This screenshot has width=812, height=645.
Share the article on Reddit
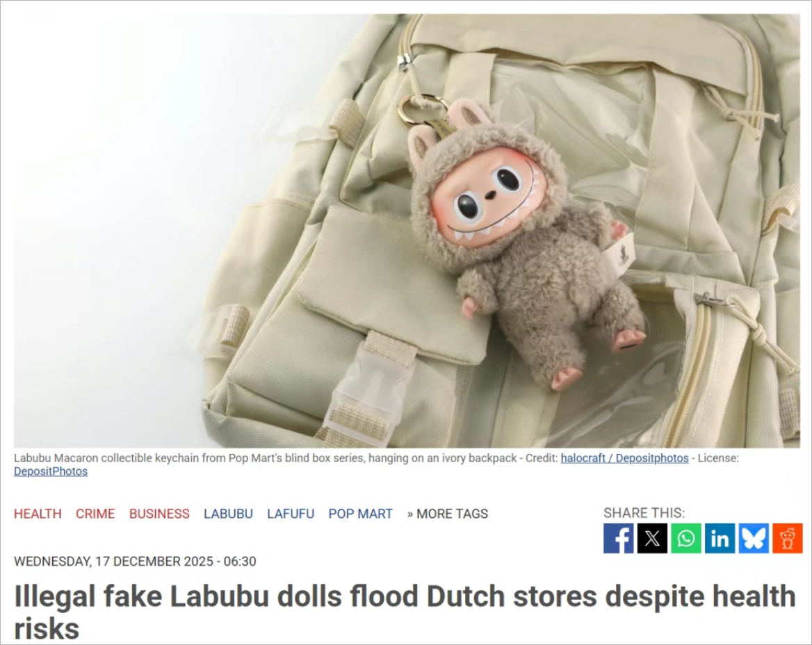[x=788, y=539]
